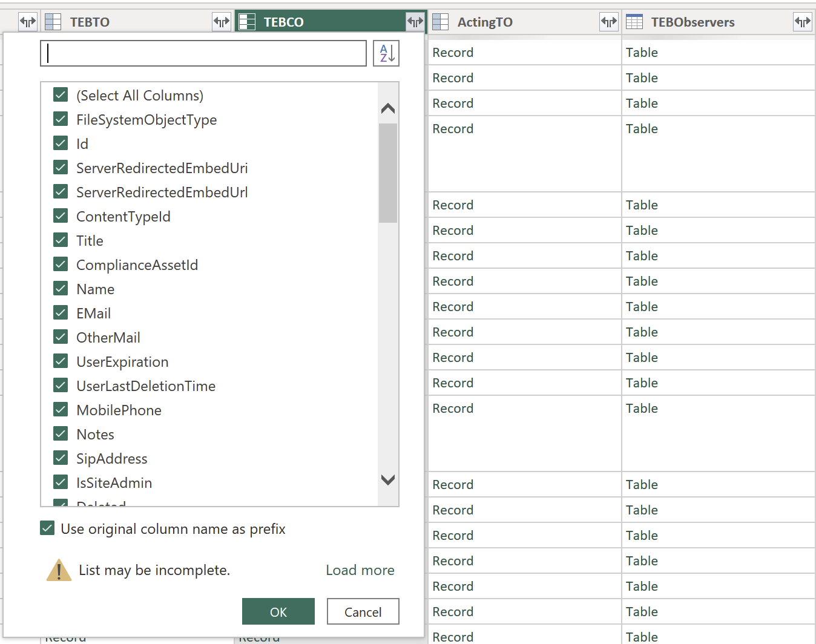Screen dimensions: 816x644
Task: Click the Load more link
Action: (x=360, y=570)
